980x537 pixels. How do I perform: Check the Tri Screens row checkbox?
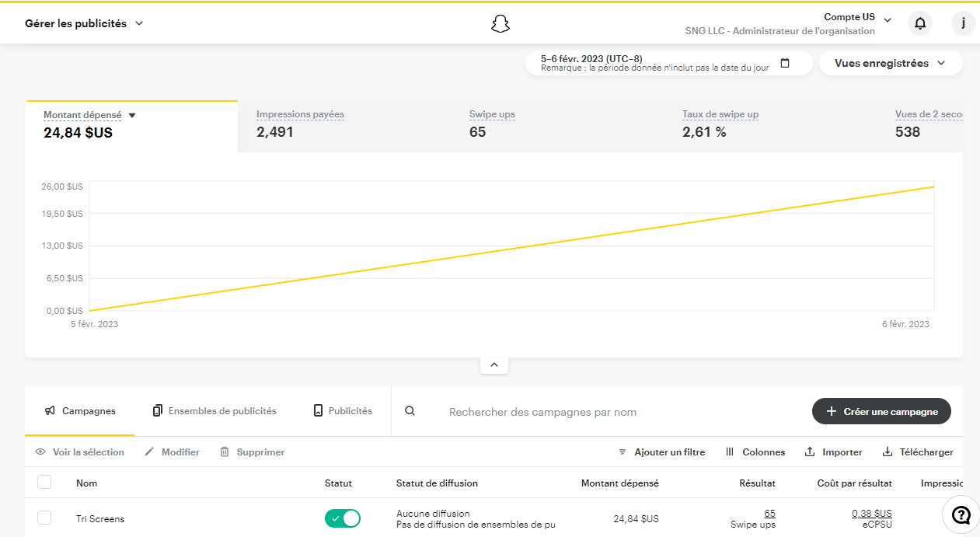[x=44, y=518]
